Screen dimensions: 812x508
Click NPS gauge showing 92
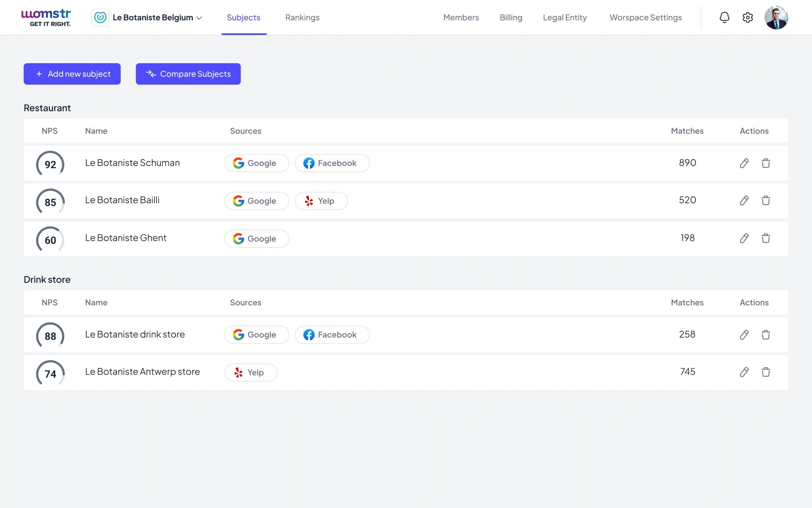click(50, 164)
